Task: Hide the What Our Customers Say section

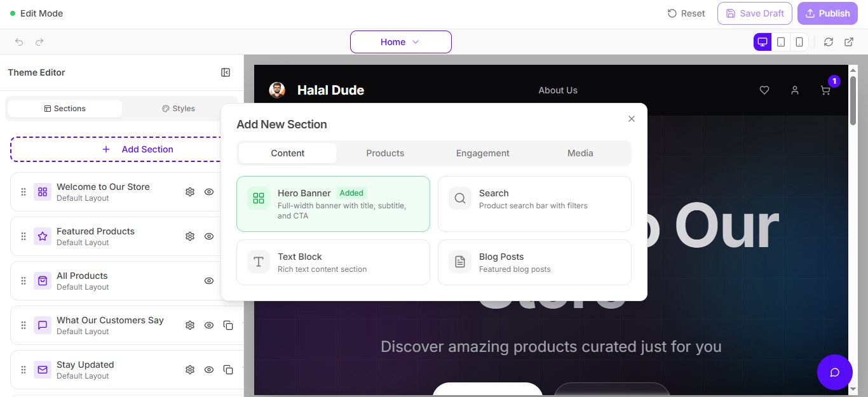Action: point(209,325)
